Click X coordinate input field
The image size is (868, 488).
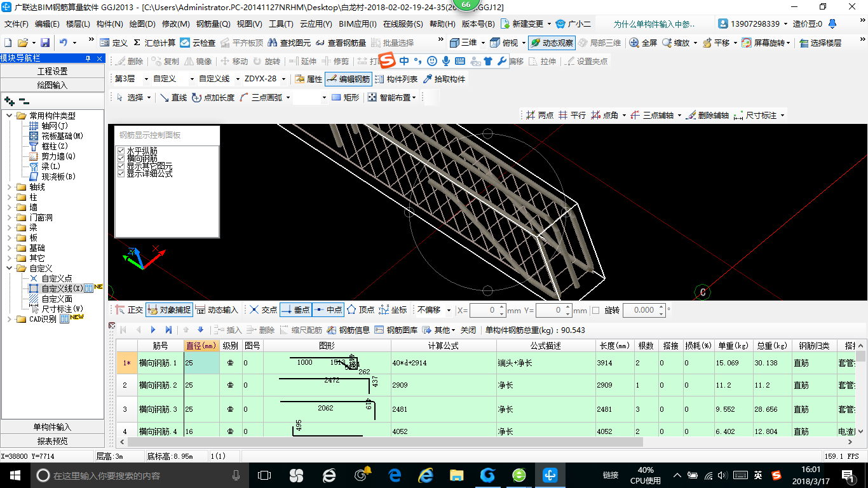pos(487,310)
